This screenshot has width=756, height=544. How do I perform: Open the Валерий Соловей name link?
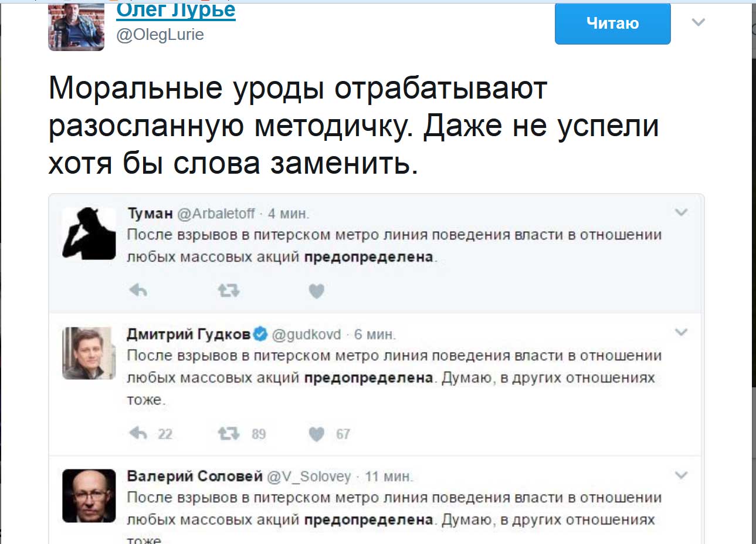[x=195, y=476]
